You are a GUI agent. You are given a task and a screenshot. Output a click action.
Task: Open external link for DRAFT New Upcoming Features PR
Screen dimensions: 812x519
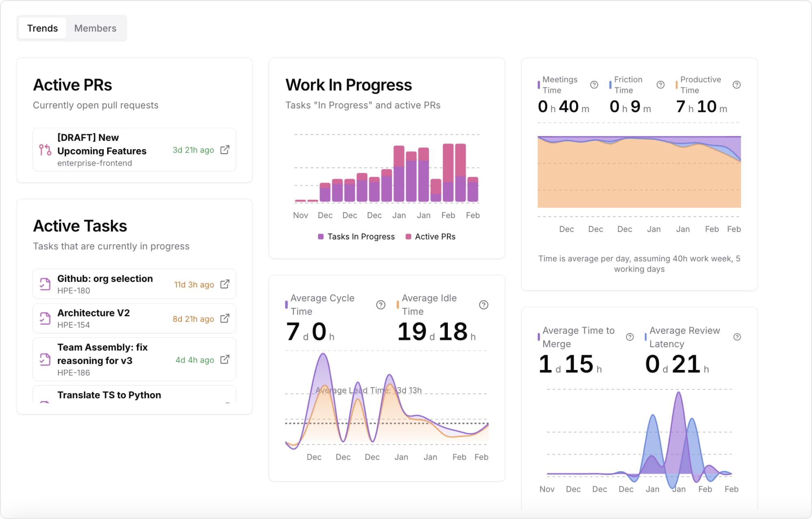(225, 150)
